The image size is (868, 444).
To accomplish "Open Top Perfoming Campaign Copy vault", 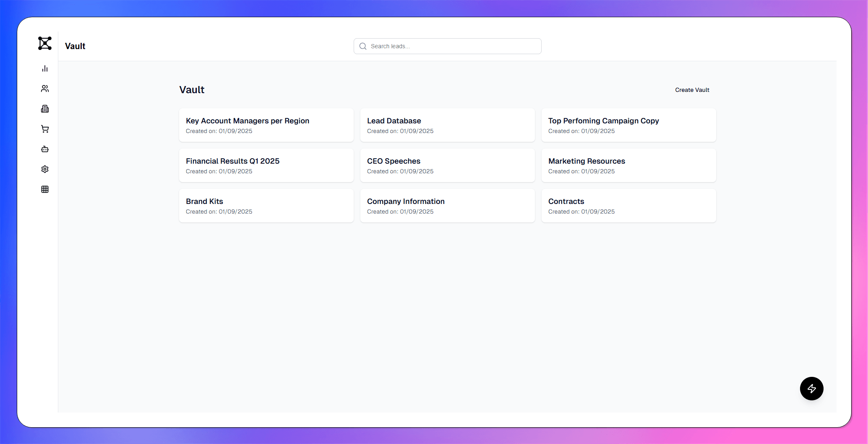I will coord(628,125).
